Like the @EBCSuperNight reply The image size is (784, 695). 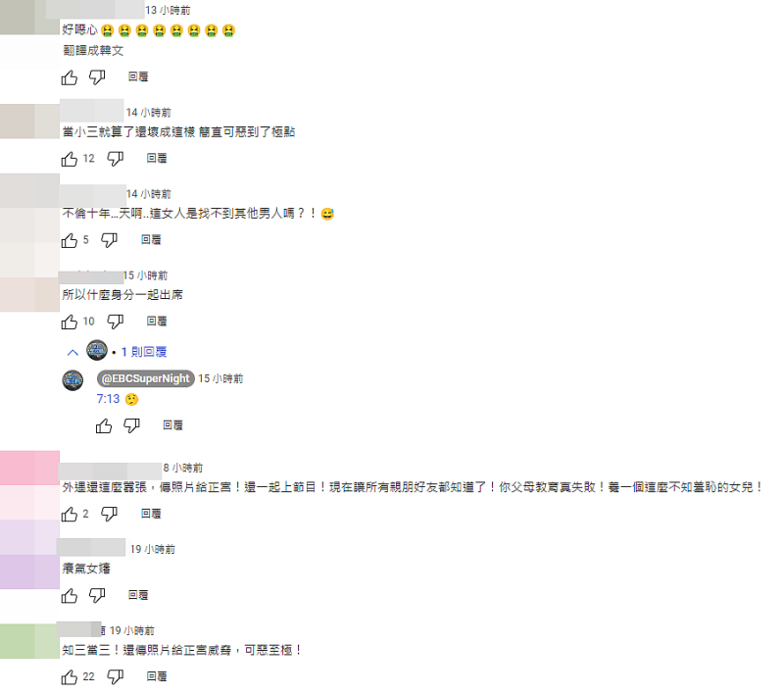[x=104, y=426]
